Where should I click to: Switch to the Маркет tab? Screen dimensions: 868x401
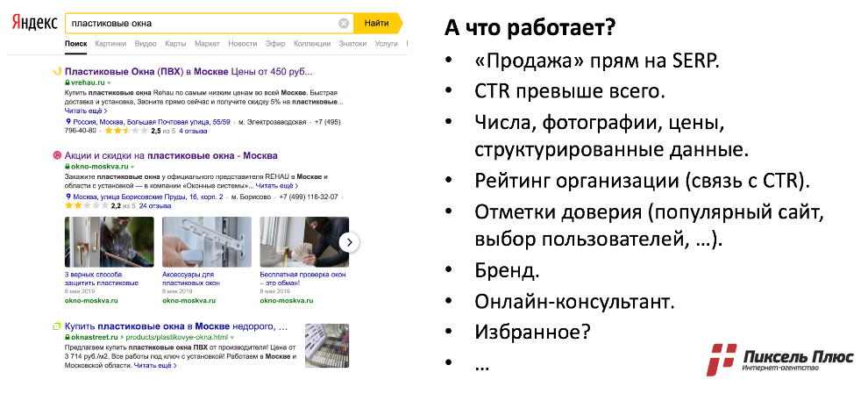point(208,43)
